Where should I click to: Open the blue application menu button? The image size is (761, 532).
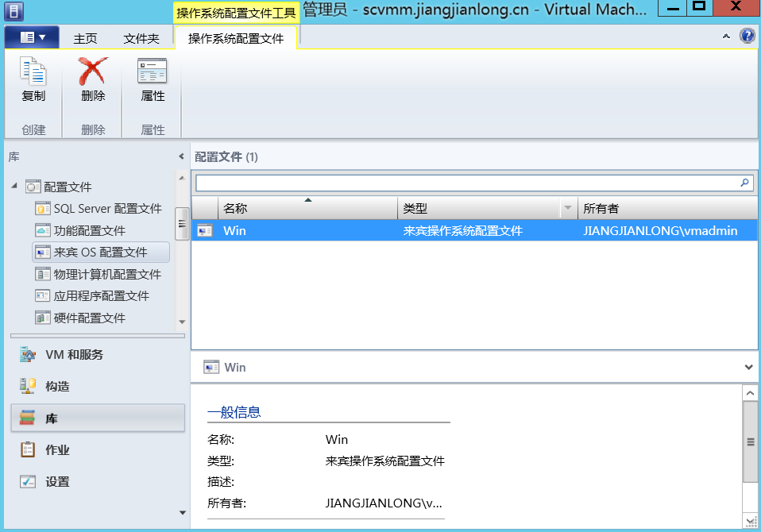point(32,37)
